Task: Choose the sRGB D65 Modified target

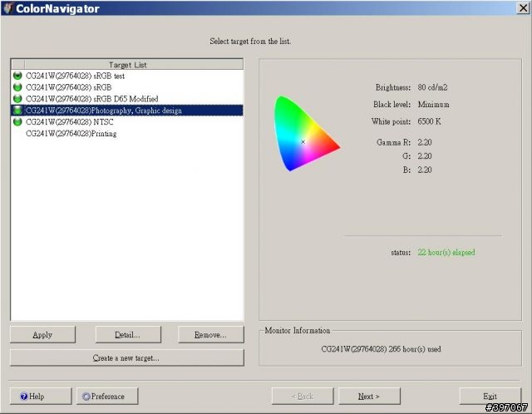Action: [127, 99]
